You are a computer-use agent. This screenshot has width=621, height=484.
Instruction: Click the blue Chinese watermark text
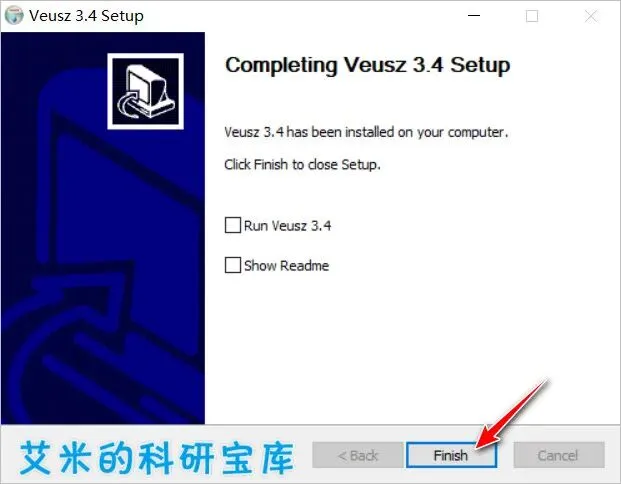click(157, 457)
